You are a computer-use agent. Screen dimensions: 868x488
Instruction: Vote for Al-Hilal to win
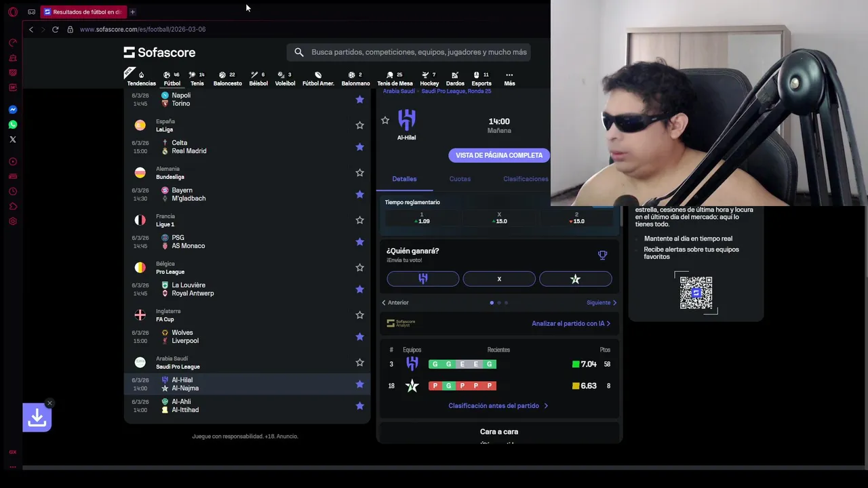[423, 279]
